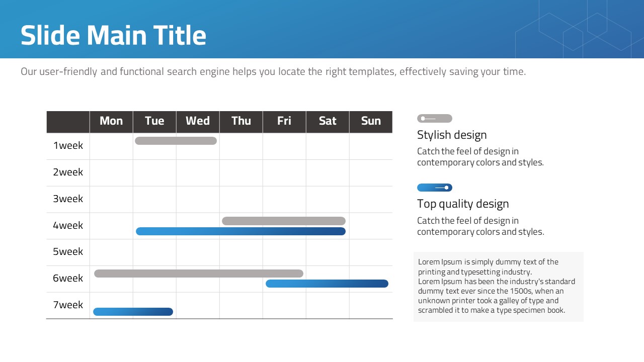The height and width of the screenshot is (362, 644).
Task: Click the Slide Main Title heading
Action: click(x=113, y=35)
